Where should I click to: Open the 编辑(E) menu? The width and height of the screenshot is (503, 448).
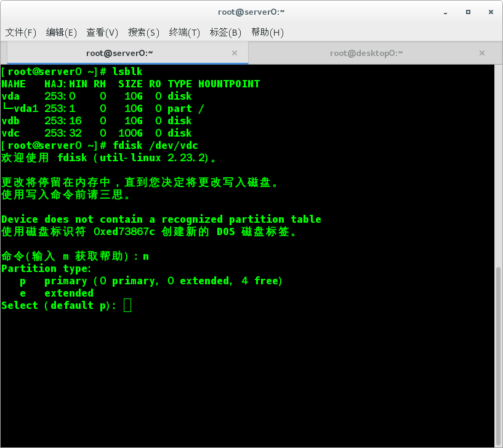[62, 33]
